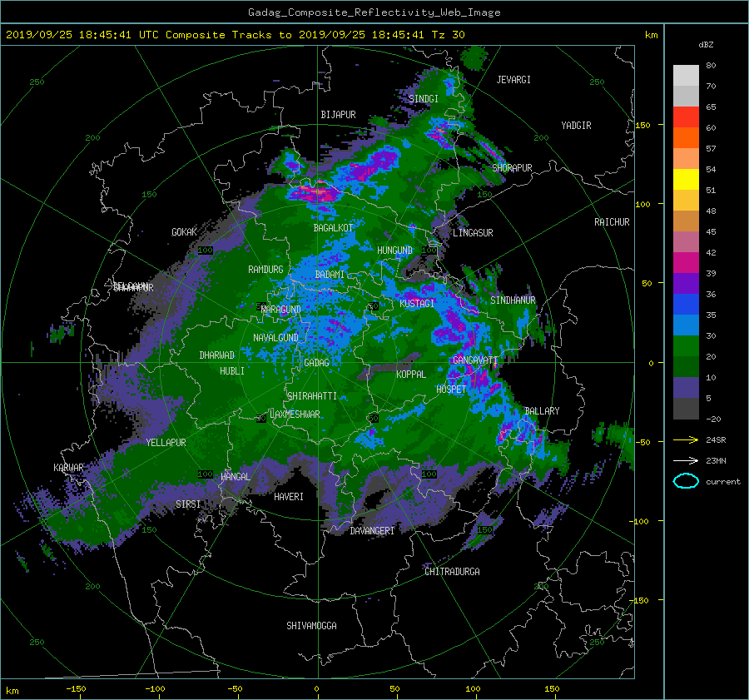Click the GANGAVATI town label
The height and width of the screenshot is (700, 749).
point(475,360)
